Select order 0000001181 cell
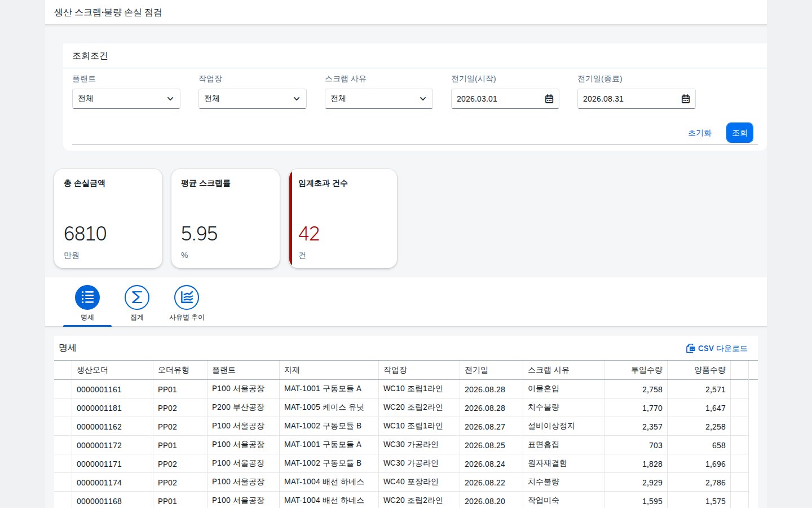 click(113, 408)
